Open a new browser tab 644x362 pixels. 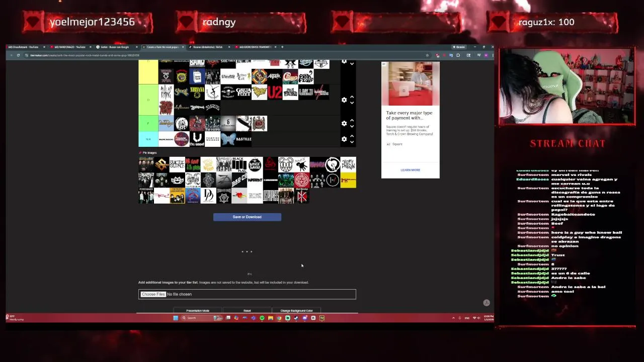pyautogui.click(x=282, y=47)
